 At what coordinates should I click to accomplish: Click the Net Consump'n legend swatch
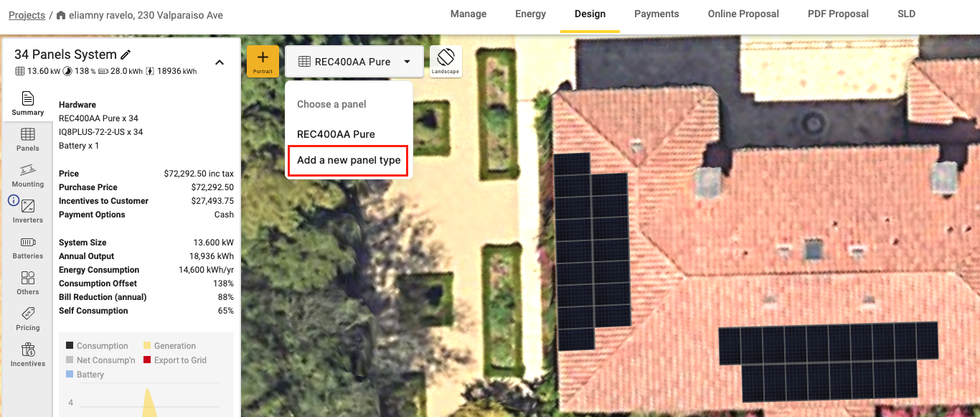point(70,360)
